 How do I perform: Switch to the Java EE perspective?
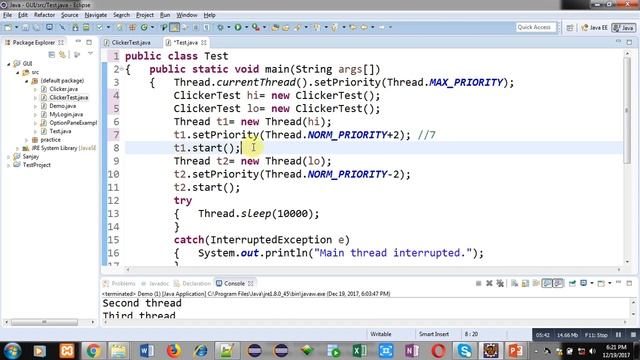594,27
